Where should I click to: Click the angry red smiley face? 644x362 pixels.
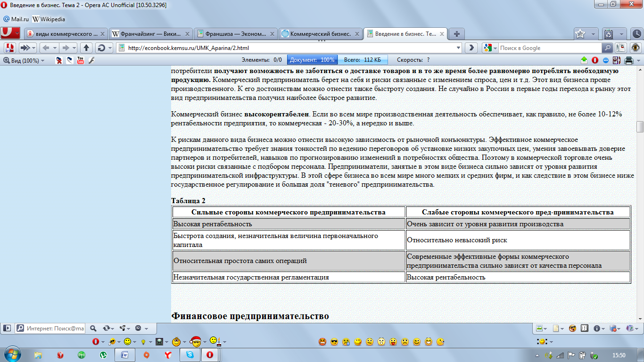click(322, 342)
